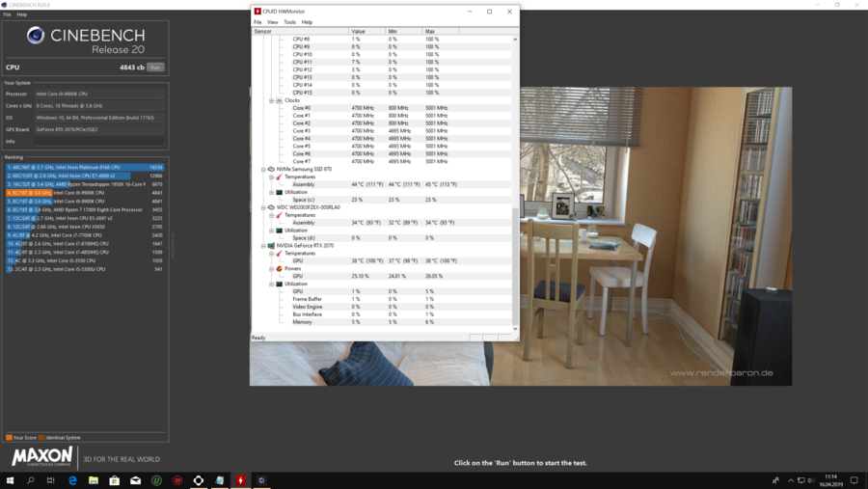Image resolution: width=868 pixels, height=489 pixels.
Task: Open the Help menu in HWMonitor
Action: point(307,22)
